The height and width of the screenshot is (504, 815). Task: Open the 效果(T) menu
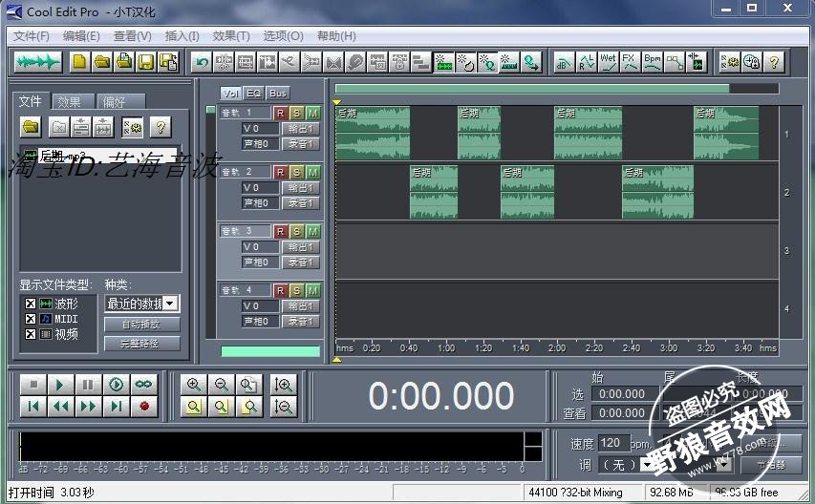coord(231,36)
